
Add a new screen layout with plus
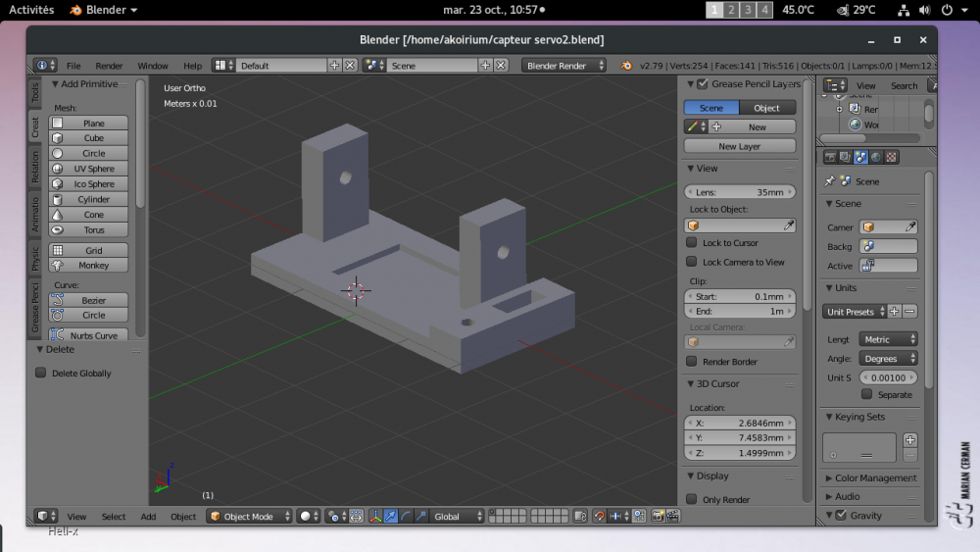tap(334, 66)
